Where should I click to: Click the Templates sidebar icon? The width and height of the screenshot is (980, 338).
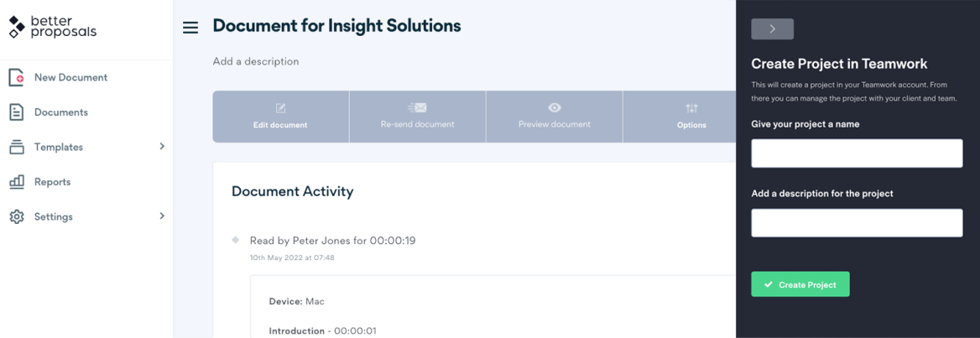point(17,147)
